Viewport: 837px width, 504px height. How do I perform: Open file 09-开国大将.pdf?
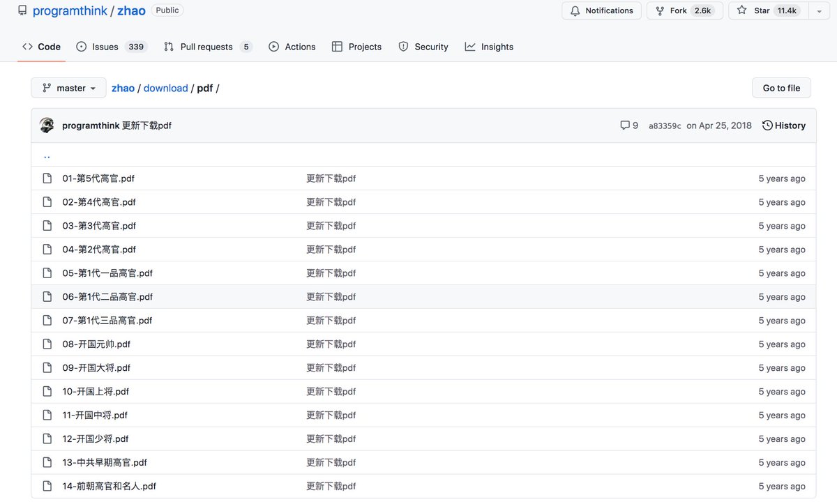coord(96,368)
